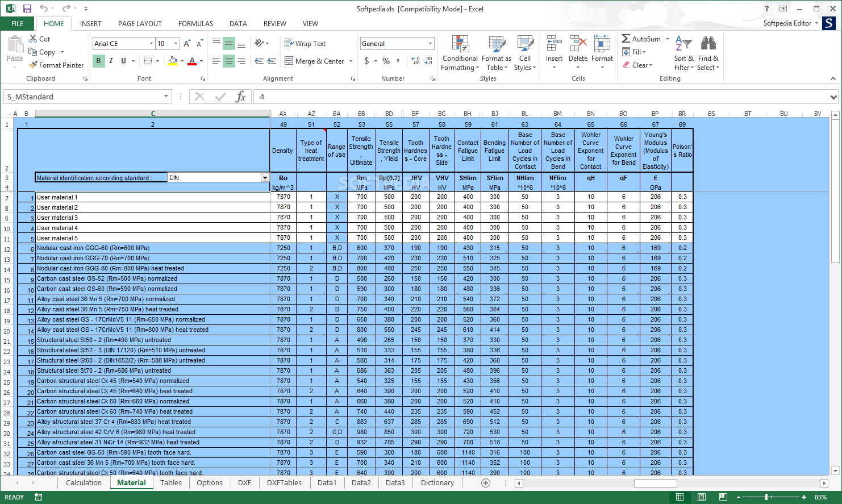Add a new sheet with plus button
Image resolution: width=842 pixels, height=504 pixels.
click(x=485, y=482)
